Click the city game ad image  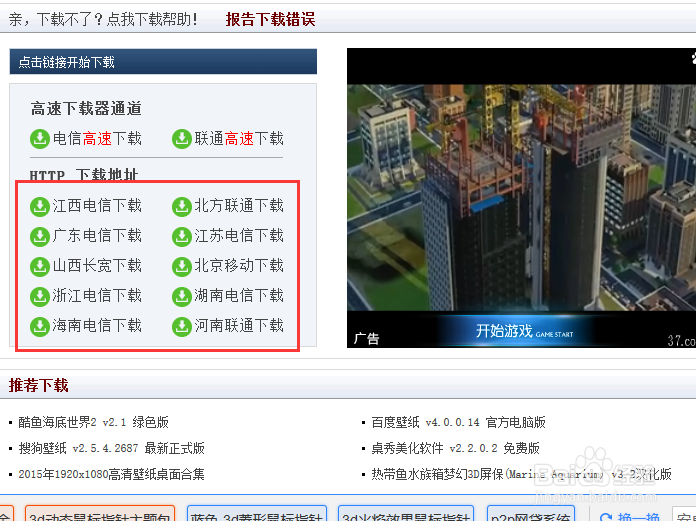(x=522, y=197)
